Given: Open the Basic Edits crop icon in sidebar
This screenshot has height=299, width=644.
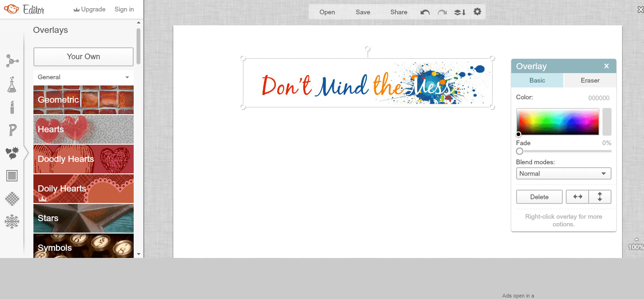Looking at the screenshot, I should click(x=12, y=61).
